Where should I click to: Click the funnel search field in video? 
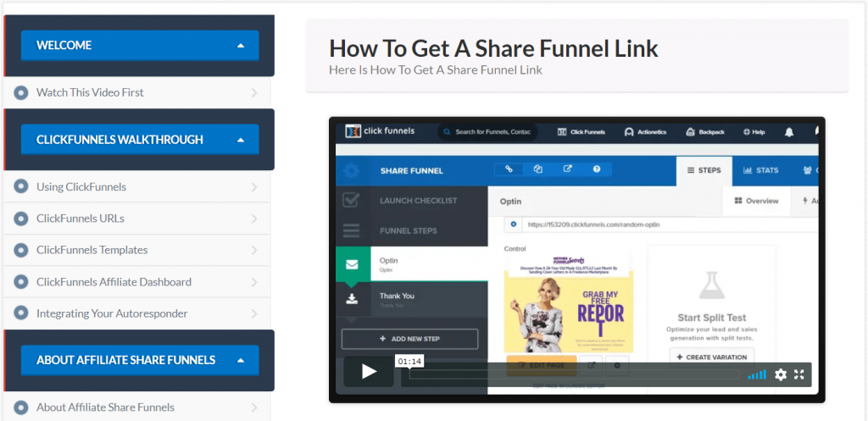pyautogui.click(x=487, y=132)
